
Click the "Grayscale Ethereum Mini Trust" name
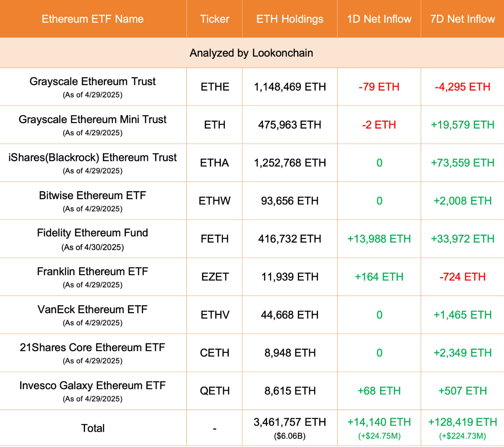(93, 119)
